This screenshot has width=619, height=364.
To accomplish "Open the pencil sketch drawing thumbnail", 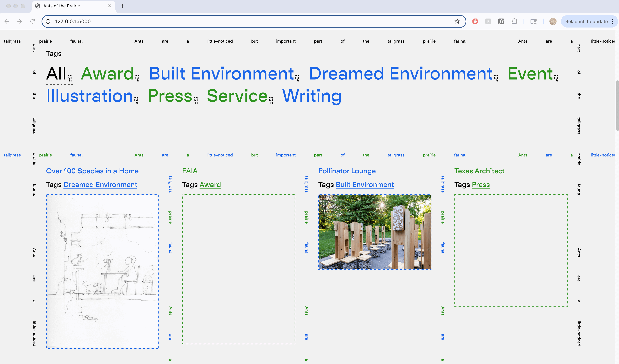I will [x=103, y=271].
